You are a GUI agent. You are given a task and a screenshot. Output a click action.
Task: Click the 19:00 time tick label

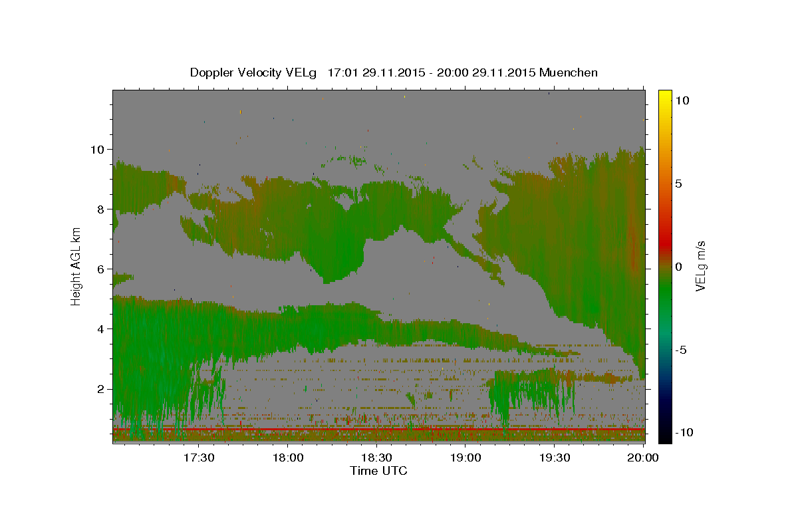(465, 458)
